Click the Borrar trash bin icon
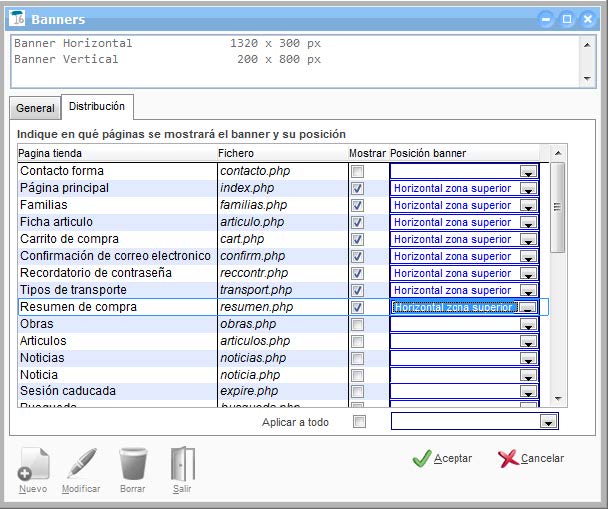The height and width of the screenshot is (509, 609). coord(133,464)
